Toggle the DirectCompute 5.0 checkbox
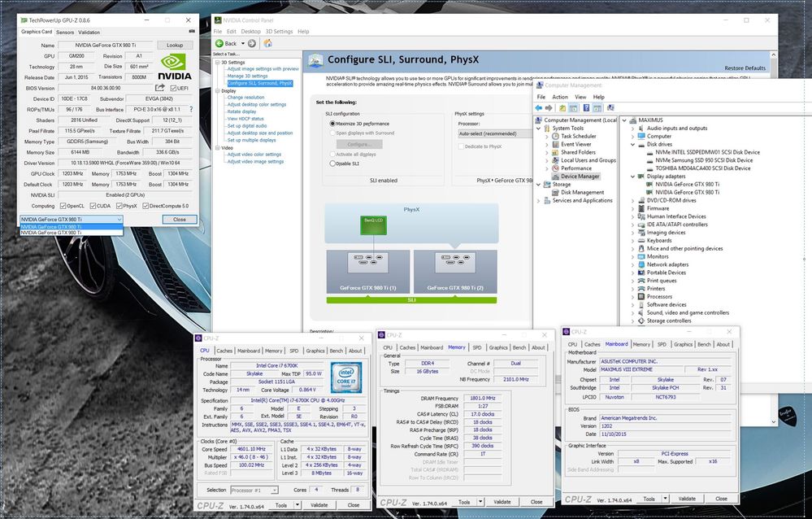Screen dimensions: 812x519 (x=145, y=206)
